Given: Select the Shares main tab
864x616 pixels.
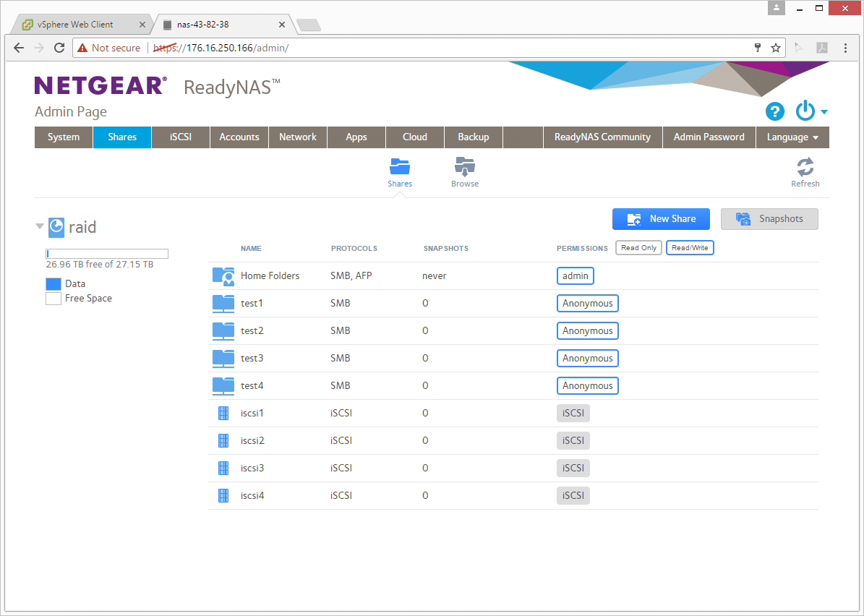Looking at the screenshot, I should click(x=122, y=137).
